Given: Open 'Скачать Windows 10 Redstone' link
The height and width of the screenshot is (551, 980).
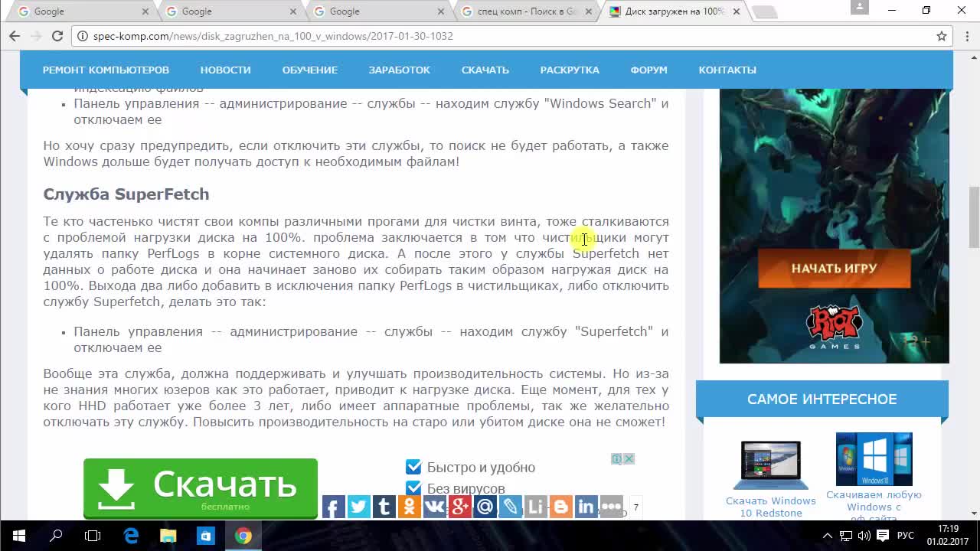Looking at the screenshot, I should (771, 507).
